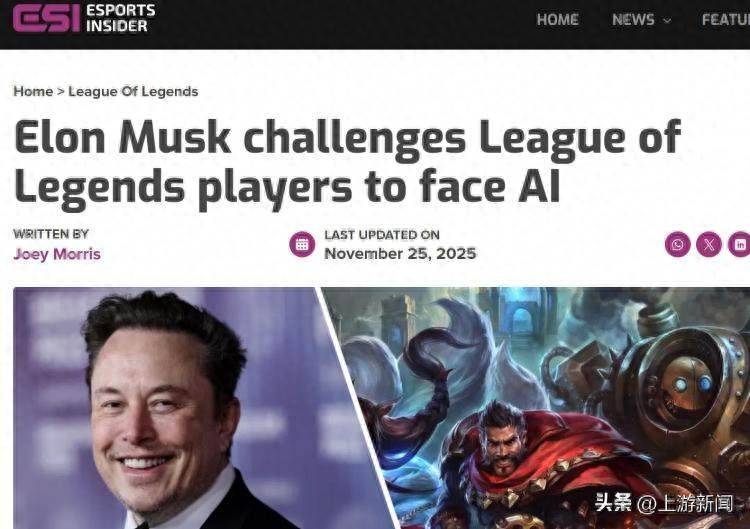Share the article on LinkedIn icon
750x529 pixels.
coord(739,244)
